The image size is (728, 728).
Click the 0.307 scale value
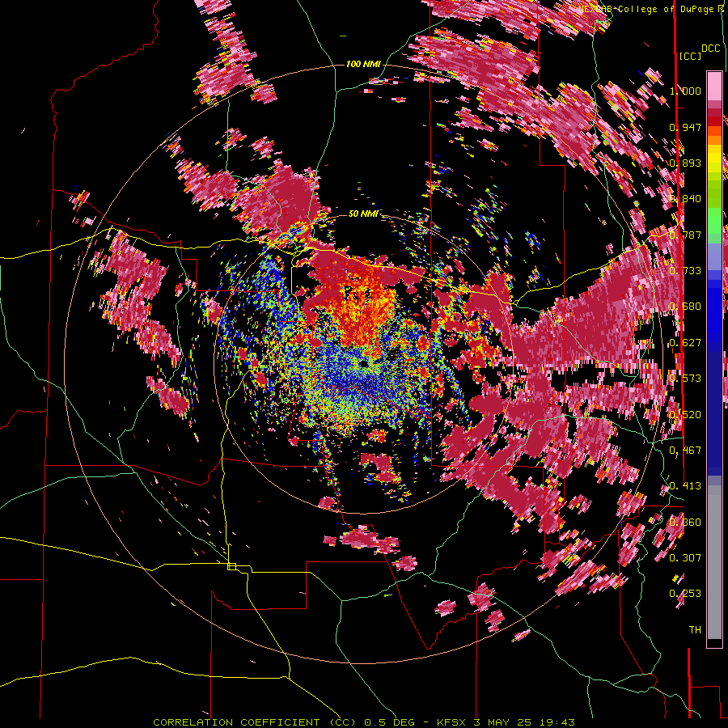coord(685,558)
